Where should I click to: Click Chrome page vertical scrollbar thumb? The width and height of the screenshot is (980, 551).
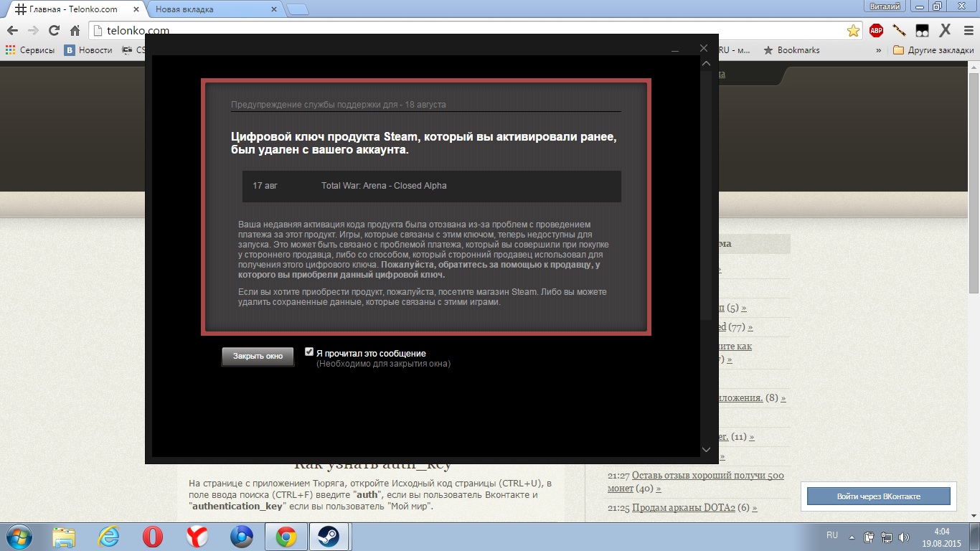pos(974,182)
